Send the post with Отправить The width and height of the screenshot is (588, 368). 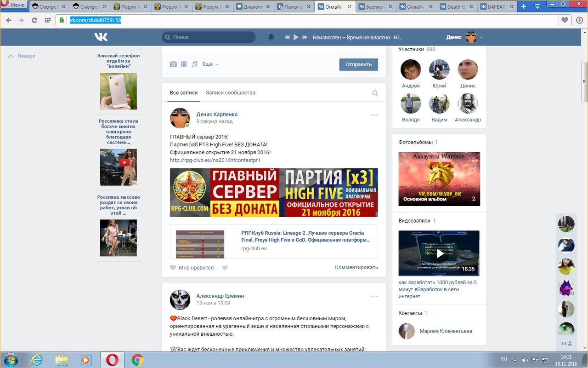click(359, 64)
